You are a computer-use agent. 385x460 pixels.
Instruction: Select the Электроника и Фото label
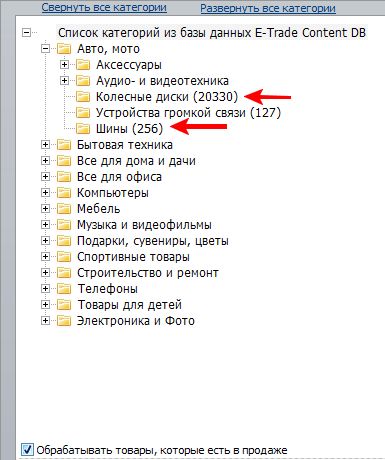pos(136,321)
